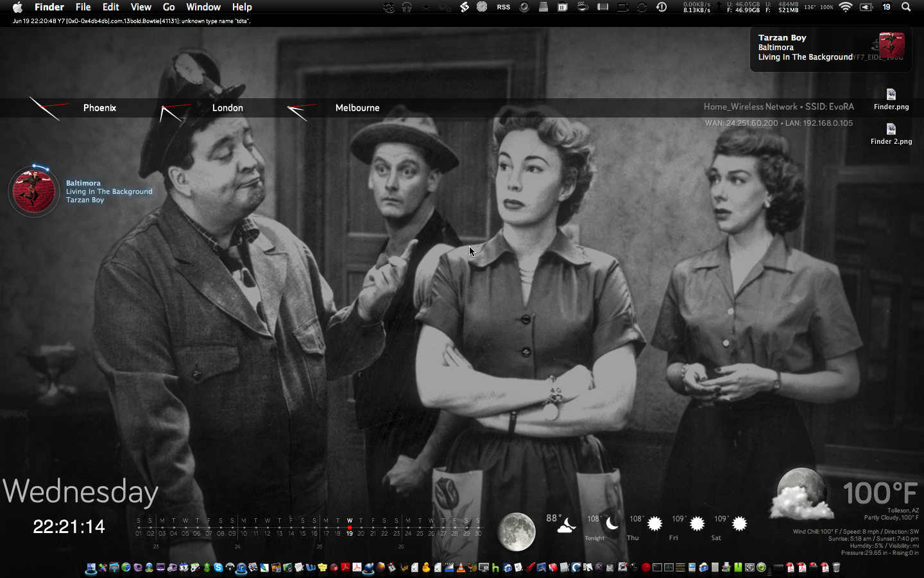Screen dimensions: 924x578
Task: Click the Phoenix analog clock face
Action: coord(48,108)
